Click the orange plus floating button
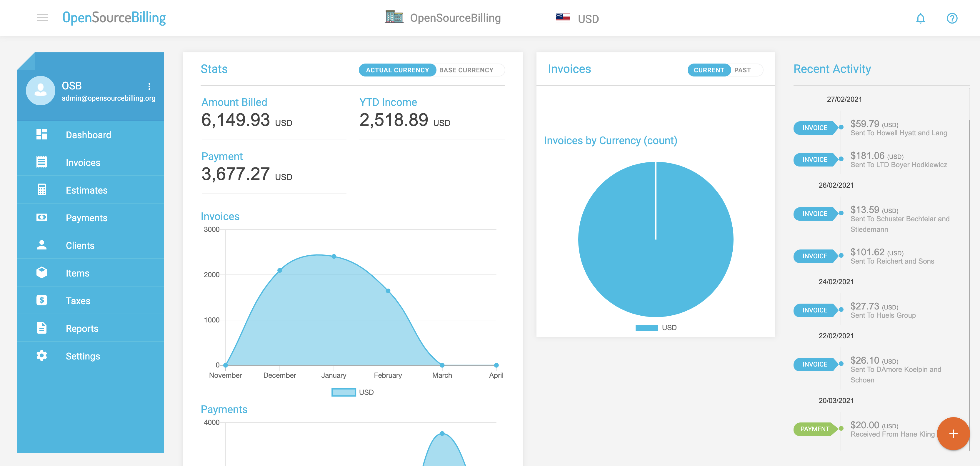980x466 pixels. coord(953,433)
